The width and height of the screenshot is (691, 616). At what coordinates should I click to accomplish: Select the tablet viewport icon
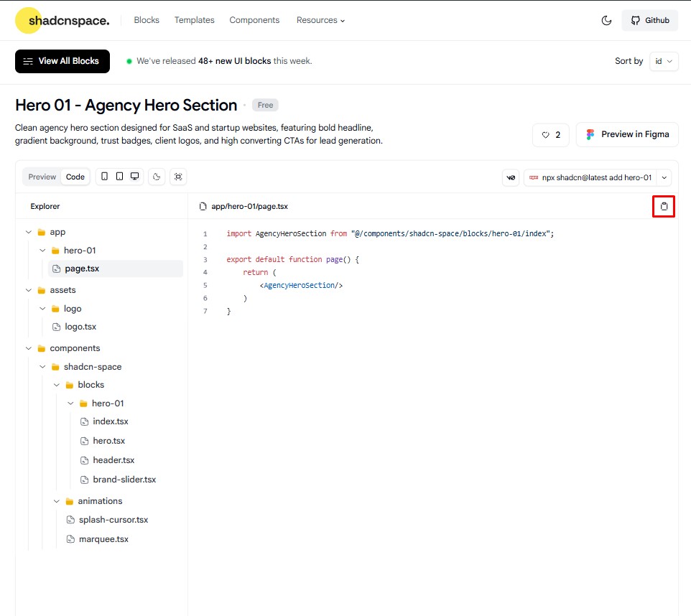coord(119,177)
